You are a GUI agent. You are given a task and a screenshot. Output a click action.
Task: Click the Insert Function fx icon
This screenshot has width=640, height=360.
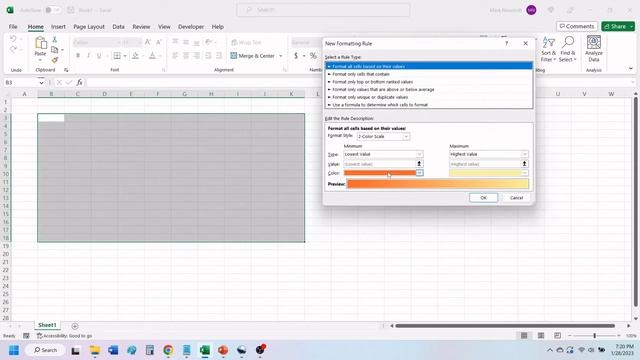[79, 82]
